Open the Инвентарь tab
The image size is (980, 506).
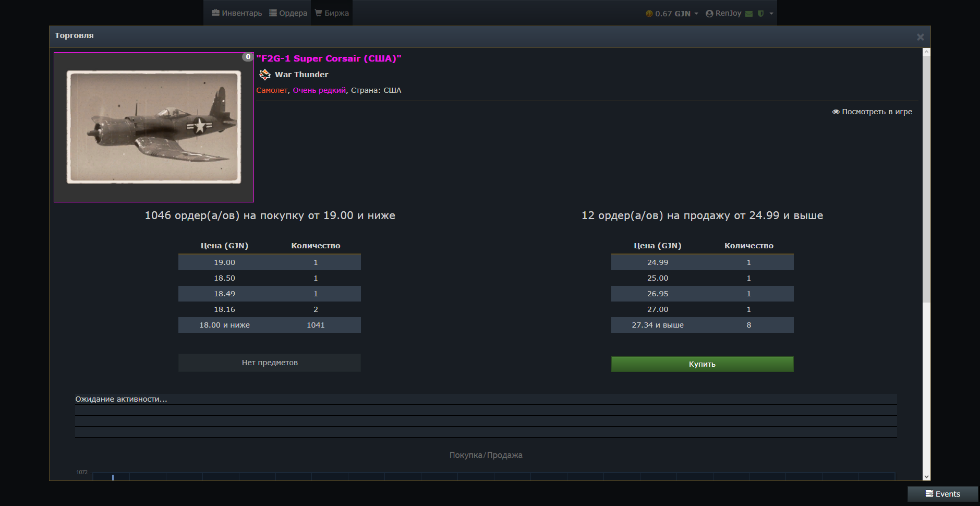237,13
